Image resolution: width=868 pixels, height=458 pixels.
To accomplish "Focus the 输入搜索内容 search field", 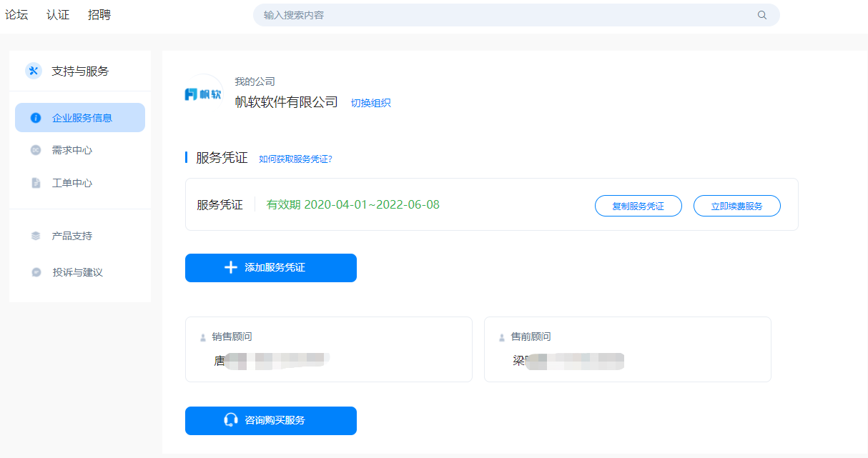I will 516,15.
